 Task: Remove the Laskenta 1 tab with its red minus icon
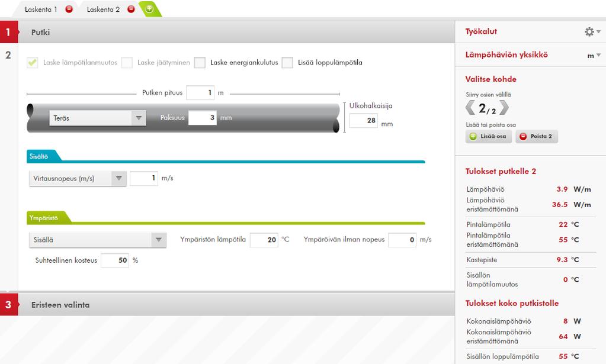pyautogui.click(x=69, y=9)
